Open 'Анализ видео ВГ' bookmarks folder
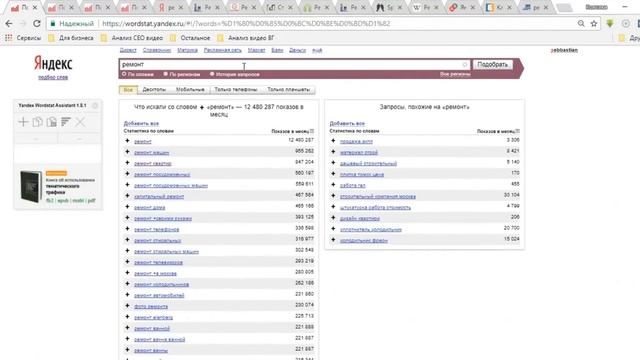640x360 pixels. [x=246, y=38]
